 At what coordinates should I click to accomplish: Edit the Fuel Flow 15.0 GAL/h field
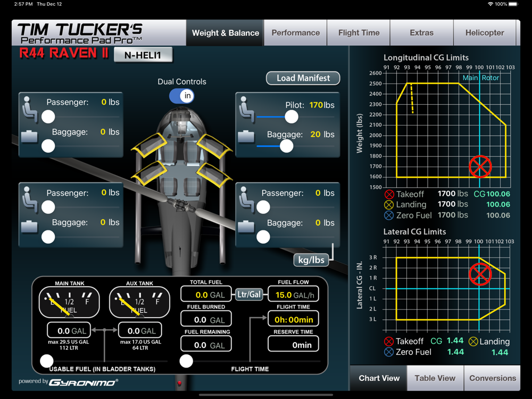tap(294, 294)
